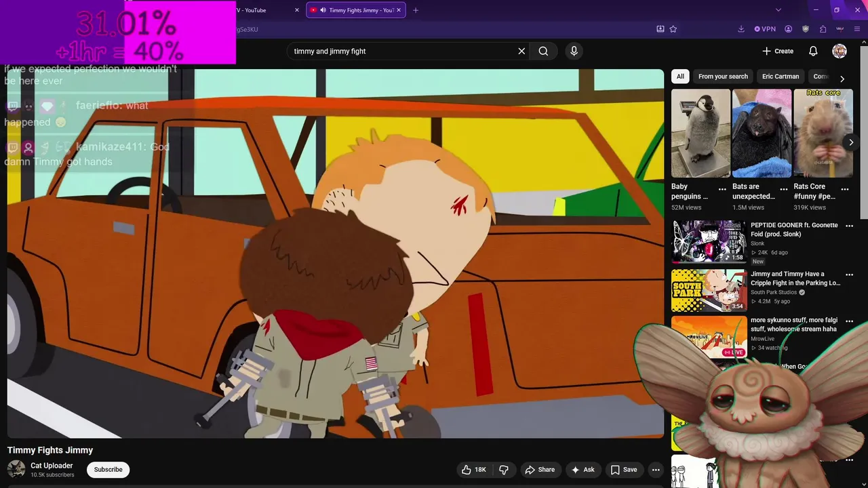Open the 'PEPTIDE GOONER ft. Goonette' video title
The width and height of the screenshot is (868, 488).
(794, 229)
